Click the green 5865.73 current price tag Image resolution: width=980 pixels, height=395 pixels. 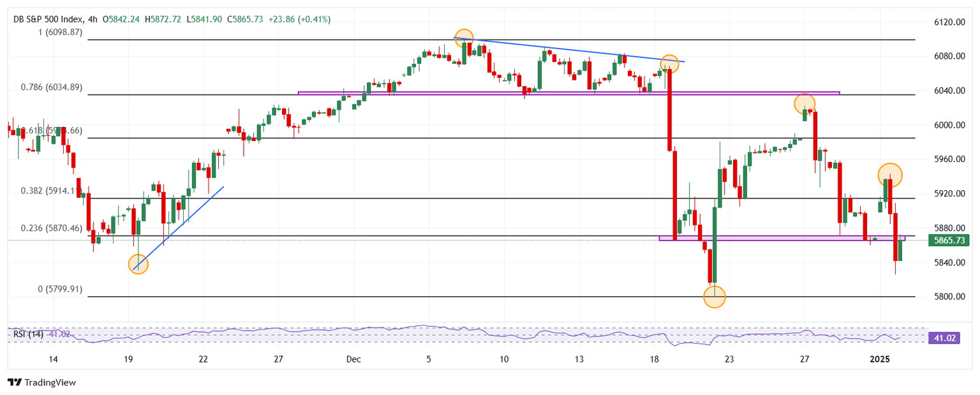[951, 241]
